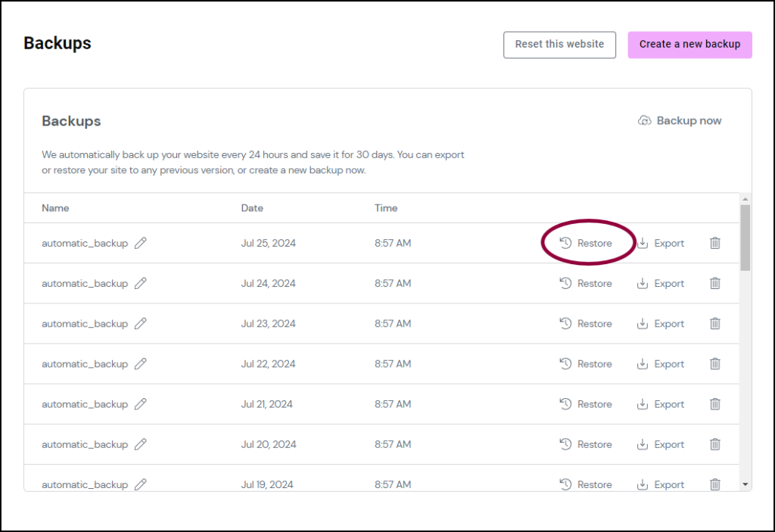Export the Jul 19, 2024 backup
The image size is (775, 532).
click(667, 484)
